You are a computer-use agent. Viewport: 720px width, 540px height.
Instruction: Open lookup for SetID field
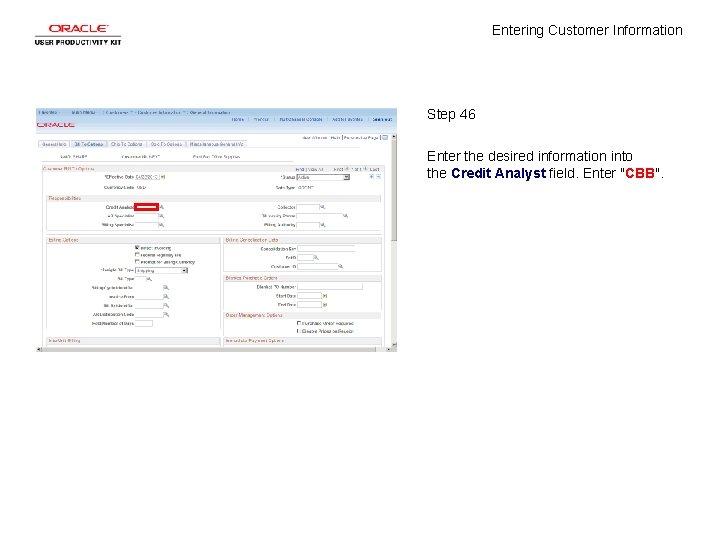click(316, 258)
